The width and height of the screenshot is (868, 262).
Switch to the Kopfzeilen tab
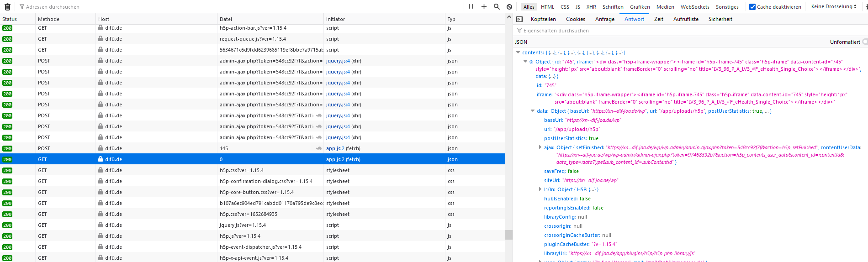[543, 19]
